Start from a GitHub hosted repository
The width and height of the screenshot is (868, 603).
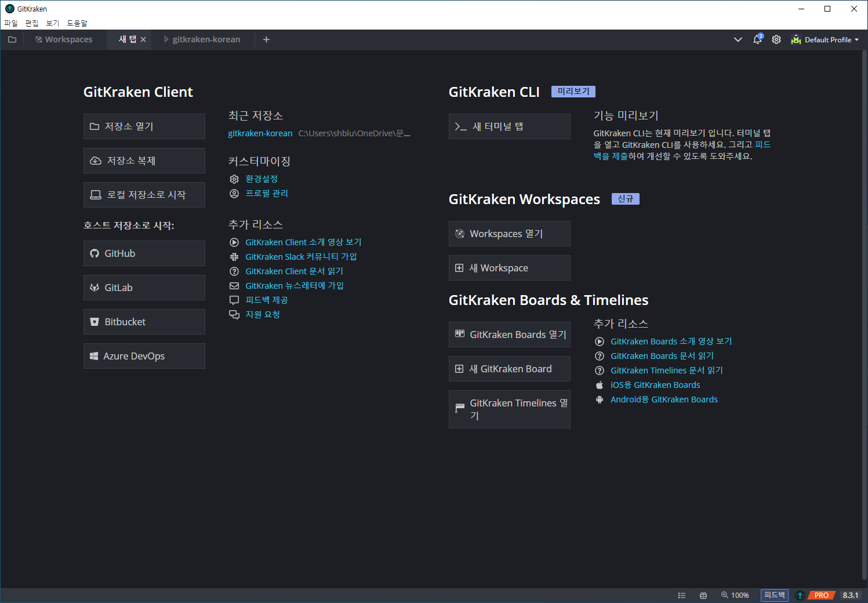click(x=144, y=253)
